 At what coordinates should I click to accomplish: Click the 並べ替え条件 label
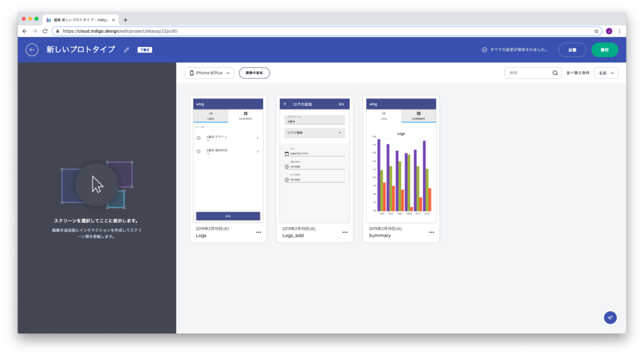pyautogui.click(x=579, y=73)
